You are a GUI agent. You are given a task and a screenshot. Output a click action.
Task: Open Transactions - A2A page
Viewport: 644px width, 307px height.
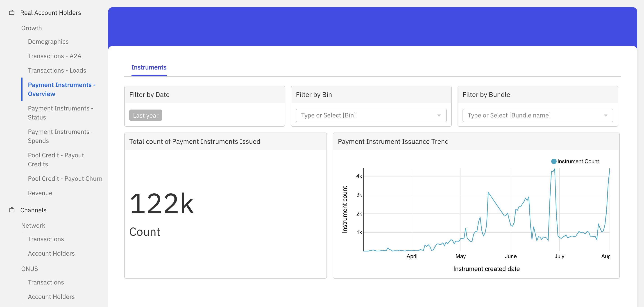[54, 56]
